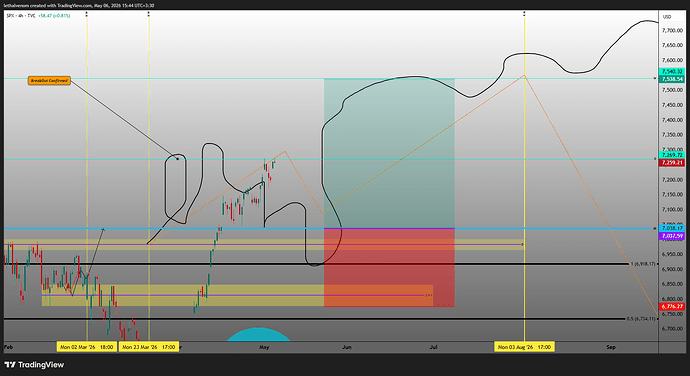
Task: Click the 7,037.59 purple price tag
Action: (x=672, y=236)
